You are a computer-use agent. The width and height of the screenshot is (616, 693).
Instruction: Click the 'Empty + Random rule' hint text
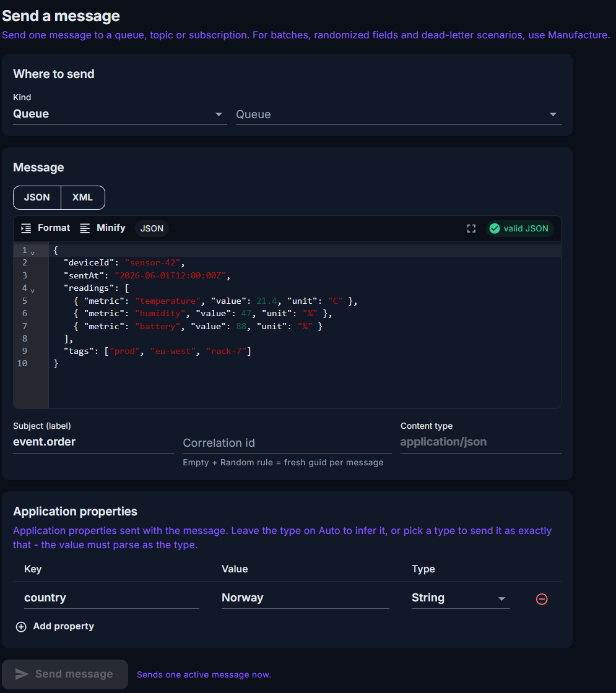283,462
